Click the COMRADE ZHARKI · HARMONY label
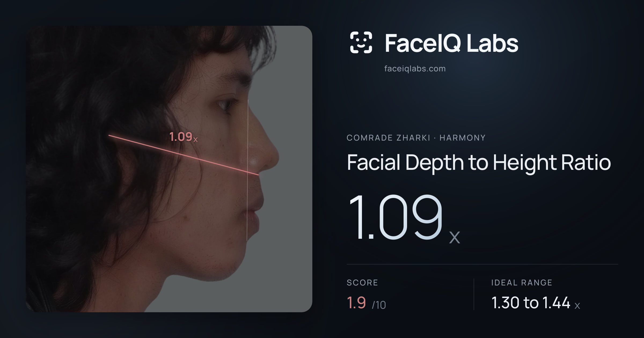 pyautogui.click(x=416, y=138)
